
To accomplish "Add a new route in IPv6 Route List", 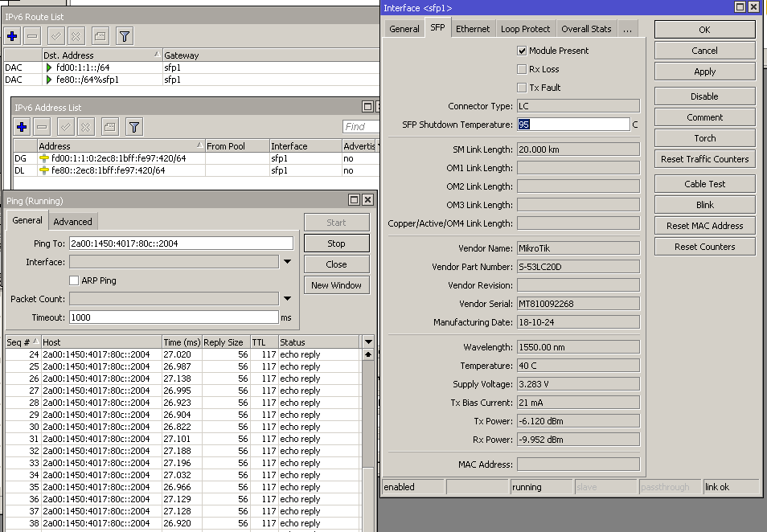I will 13,36.
